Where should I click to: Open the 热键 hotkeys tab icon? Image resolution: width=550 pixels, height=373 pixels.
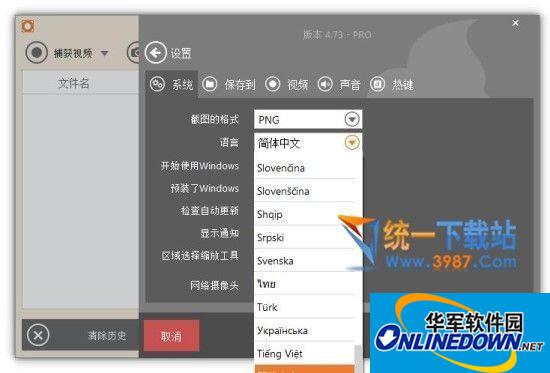[377, 84]
